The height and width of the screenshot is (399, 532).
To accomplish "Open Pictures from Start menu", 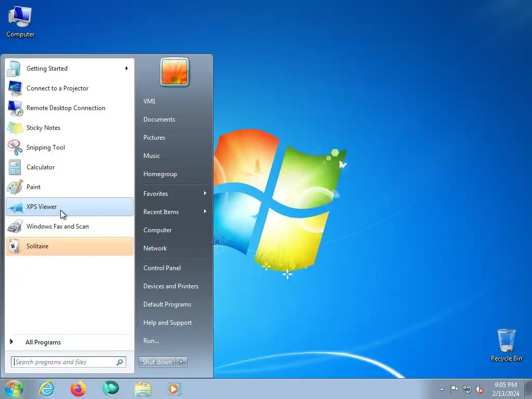I will [154, 137].
